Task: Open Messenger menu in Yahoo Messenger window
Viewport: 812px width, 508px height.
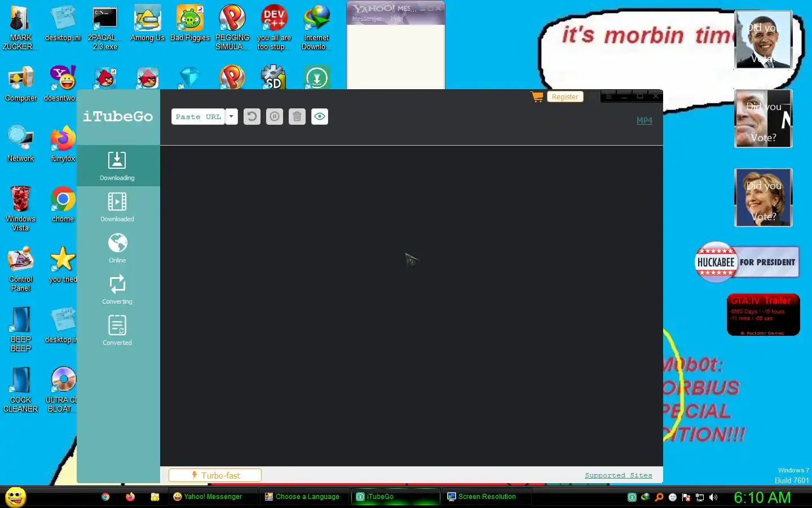Action: (x=367, y=19)
